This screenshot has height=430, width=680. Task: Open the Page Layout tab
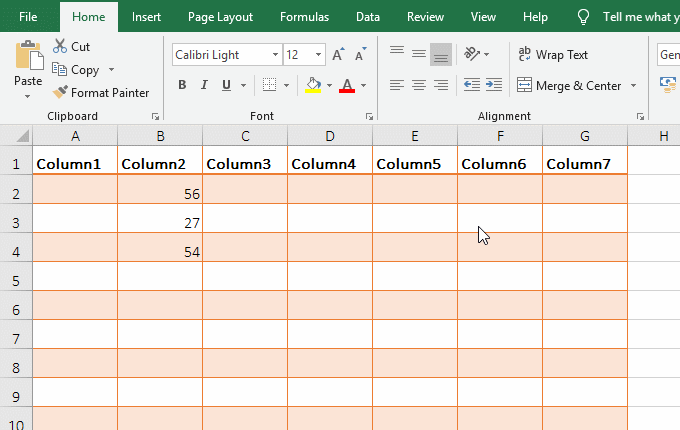tap(221, 17)
